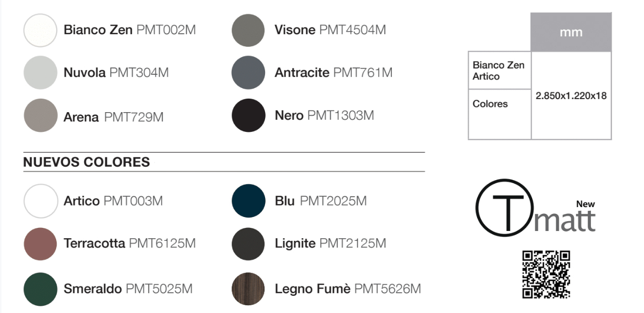
Task: Select the Nuvola light grey swatch
Action: (x=40, y=73)
